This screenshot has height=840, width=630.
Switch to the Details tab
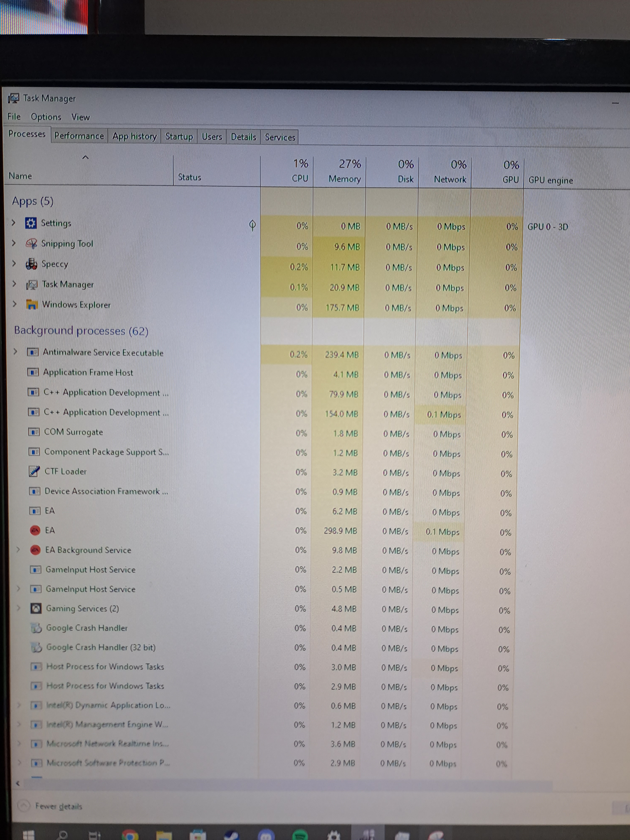[x=243, y=137]
